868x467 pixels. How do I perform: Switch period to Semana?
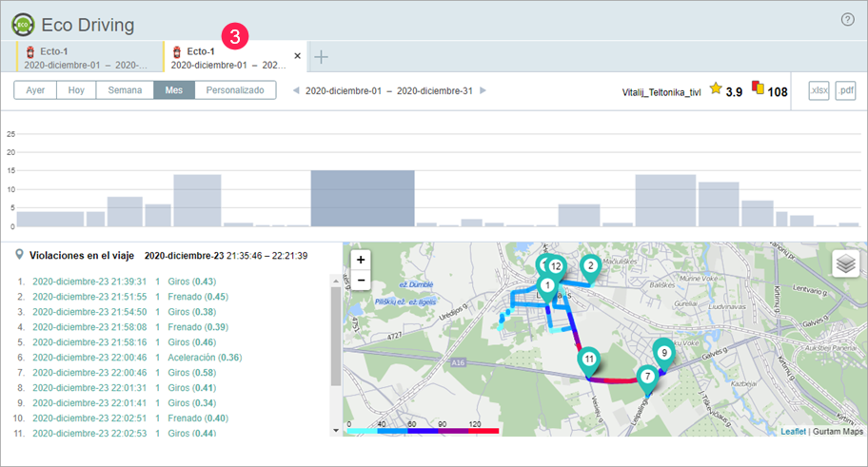point(125,90)
